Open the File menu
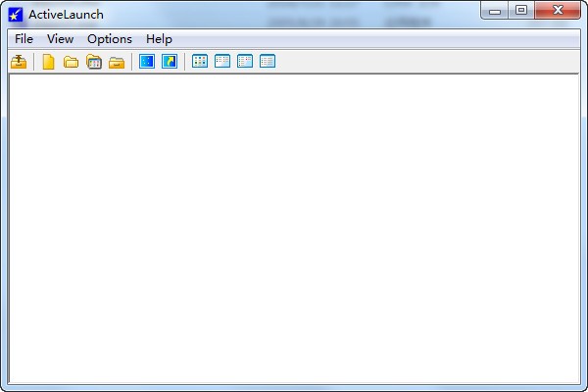Image resolution: width=588 pixels, height=392 pixels. (24, 39)
